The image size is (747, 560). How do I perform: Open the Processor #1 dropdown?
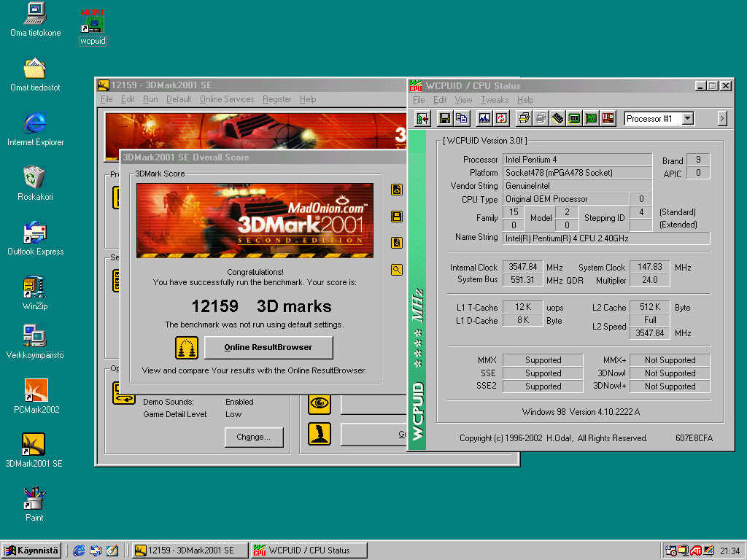(x=687, y=119)
